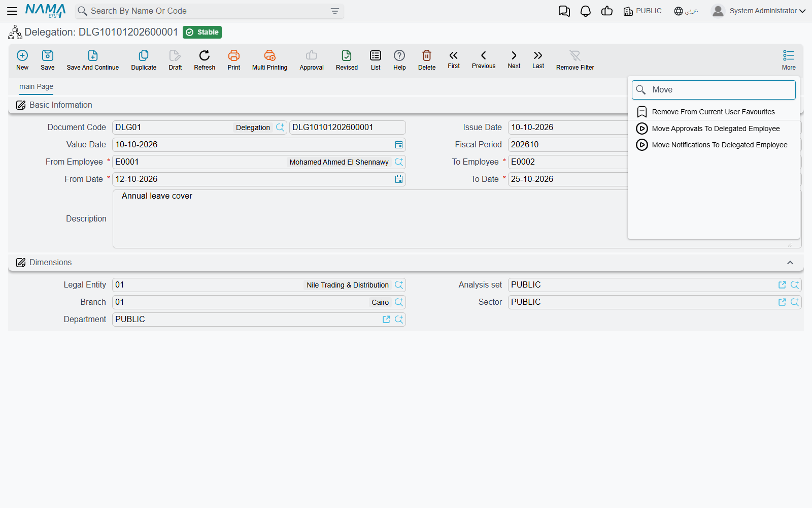Open Sector record link icon
The height and width of the screenshot is (508, 812).
click(x=782, y=302)
